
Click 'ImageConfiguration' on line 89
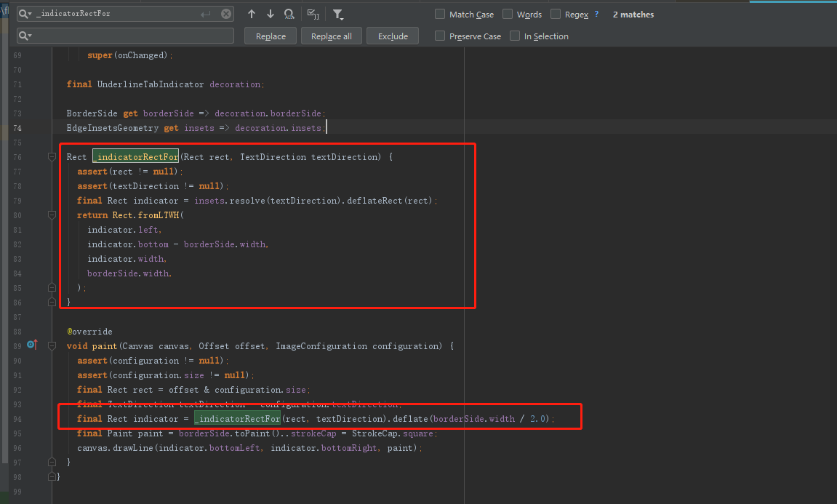(321, 346)
